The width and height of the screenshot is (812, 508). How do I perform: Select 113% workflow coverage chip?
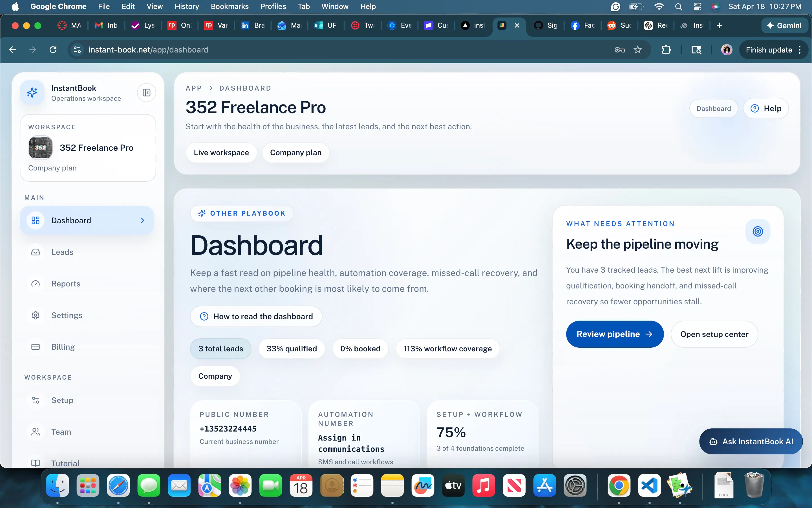pyautogui.click(x=448, y=349)
